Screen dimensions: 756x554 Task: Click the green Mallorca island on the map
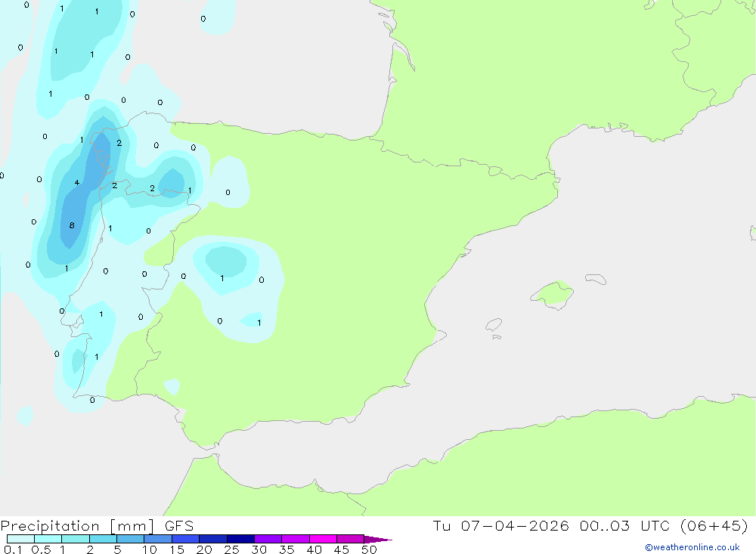[553, 294]
